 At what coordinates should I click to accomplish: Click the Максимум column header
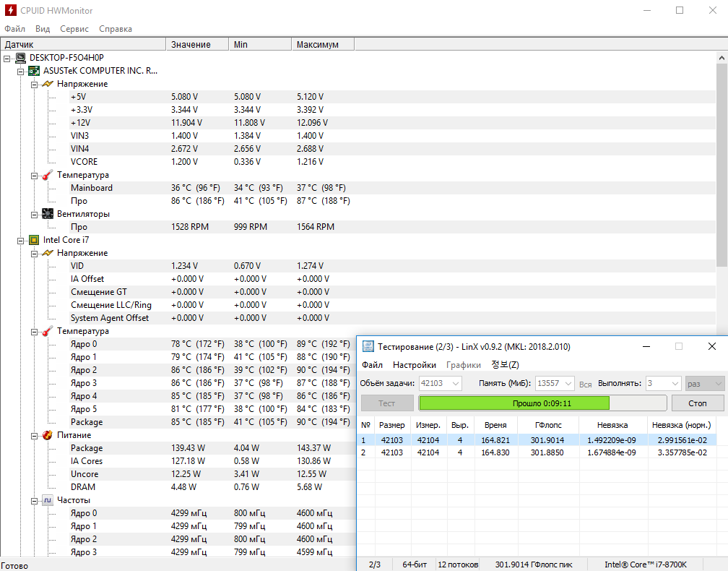pos(323,45)
